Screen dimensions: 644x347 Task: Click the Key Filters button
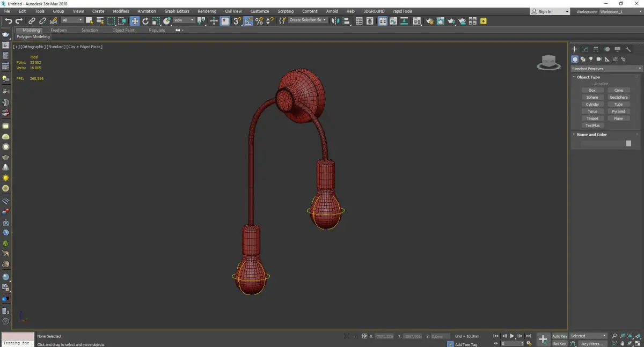tap(591, 344)
